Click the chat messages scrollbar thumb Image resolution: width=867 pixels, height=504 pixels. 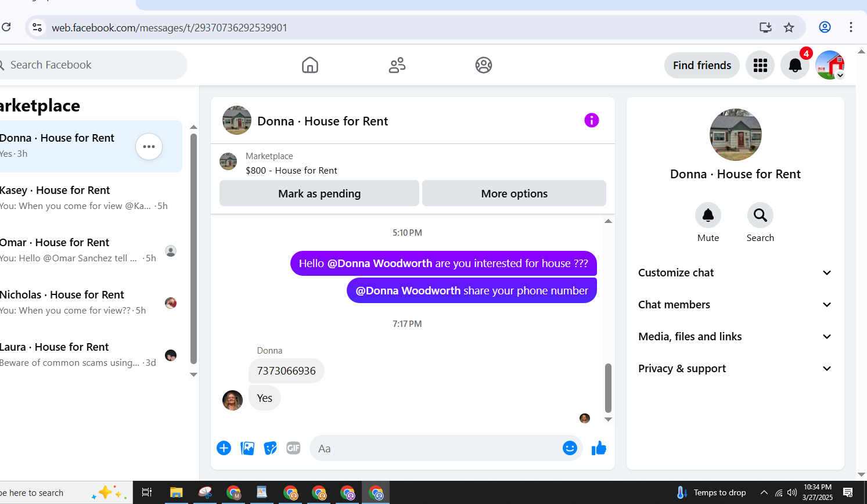pyautogui.click(x=608, y=388)
